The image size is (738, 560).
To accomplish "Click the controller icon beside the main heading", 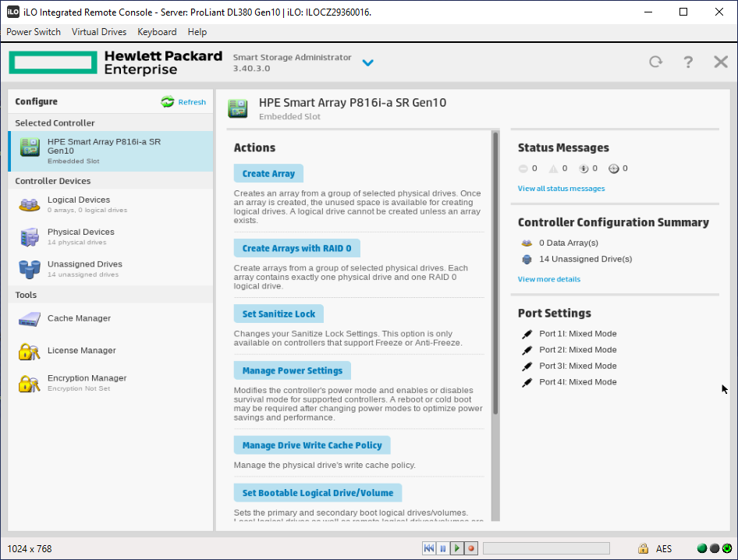I will 238,108.
